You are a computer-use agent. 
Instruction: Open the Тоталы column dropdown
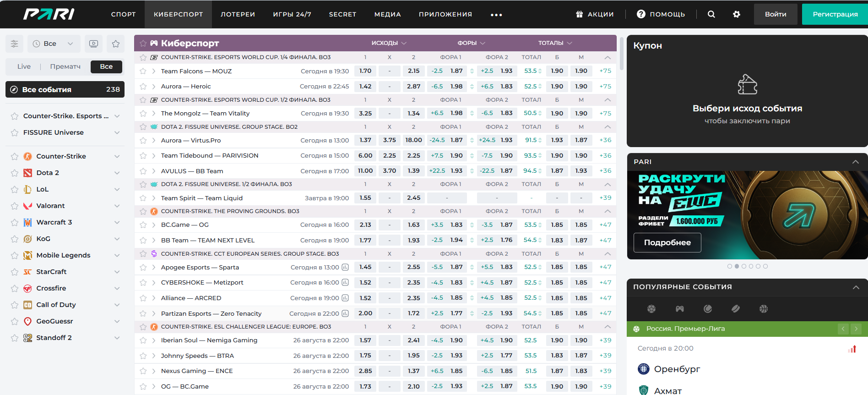555,43
